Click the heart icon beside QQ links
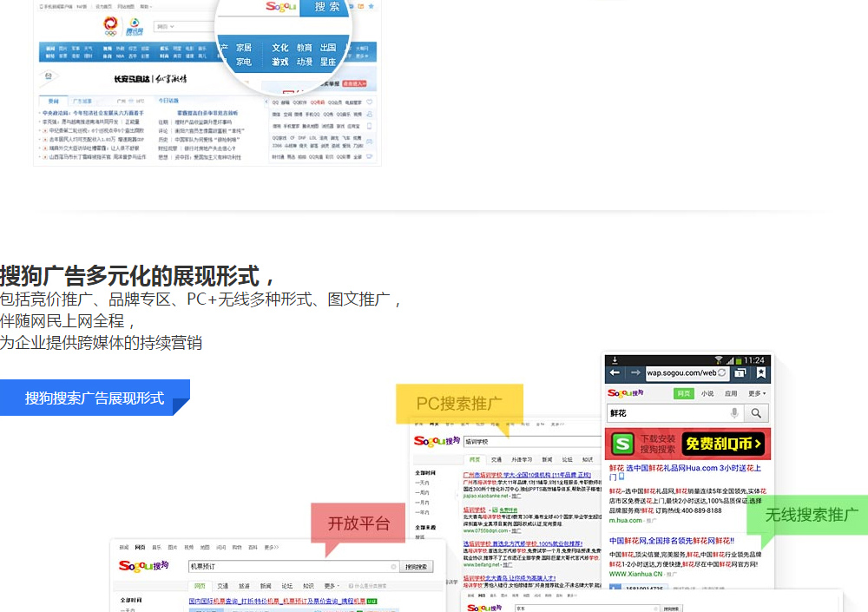Image resolution: width=868 pixels, height=612 pixels. tap(369, 102)
